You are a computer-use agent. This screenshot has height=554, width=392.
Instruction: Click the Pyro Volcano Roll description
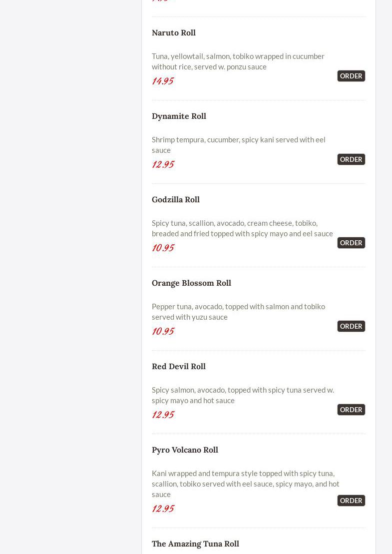245,483
